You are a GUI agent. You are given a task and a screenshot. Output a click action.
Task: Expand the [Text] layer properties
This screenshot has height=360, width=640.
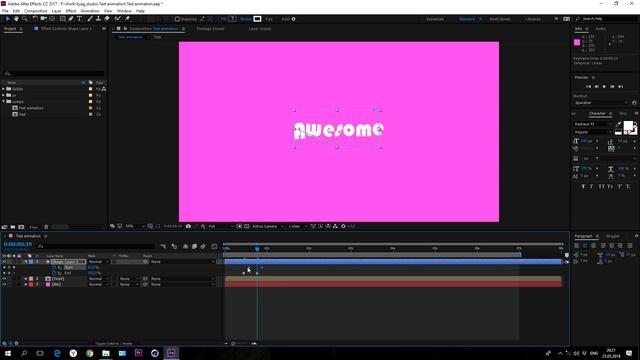(x=26, y=279)
